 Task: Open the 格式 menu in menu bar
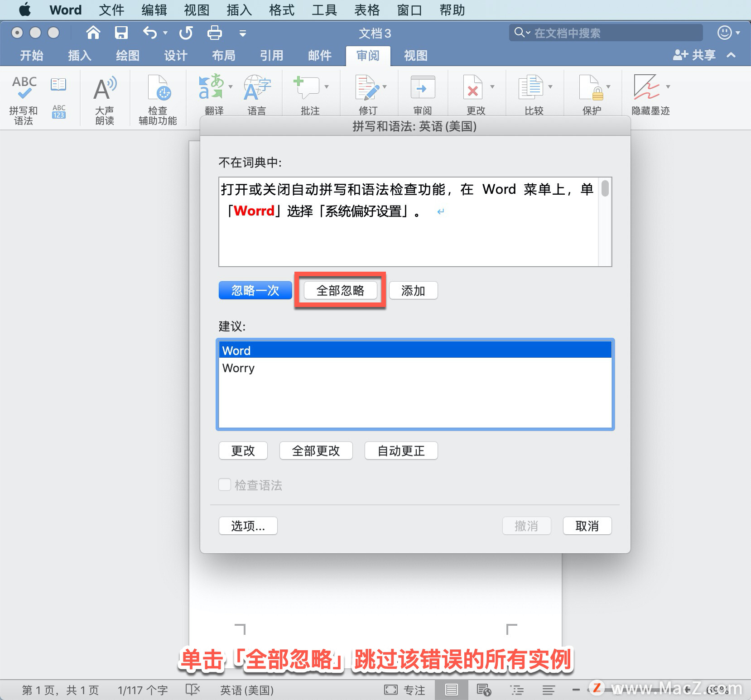point(282,10)
